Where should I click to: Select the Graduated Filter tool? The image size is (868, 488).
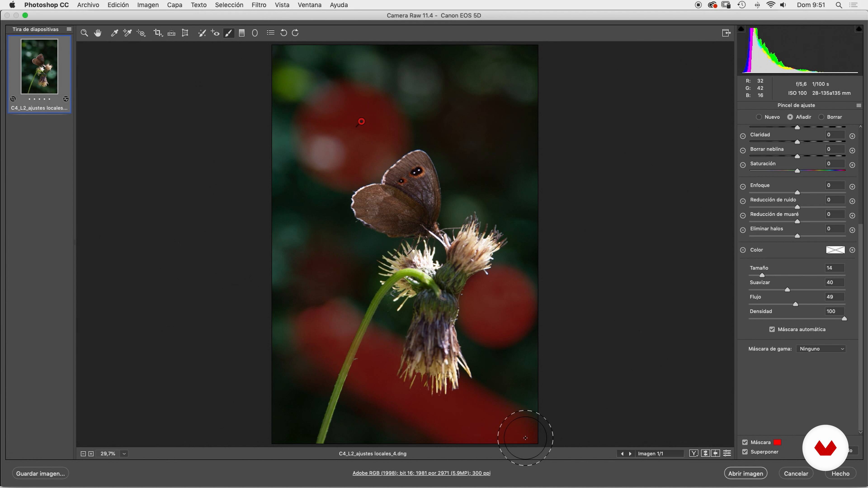coord(242,33)
